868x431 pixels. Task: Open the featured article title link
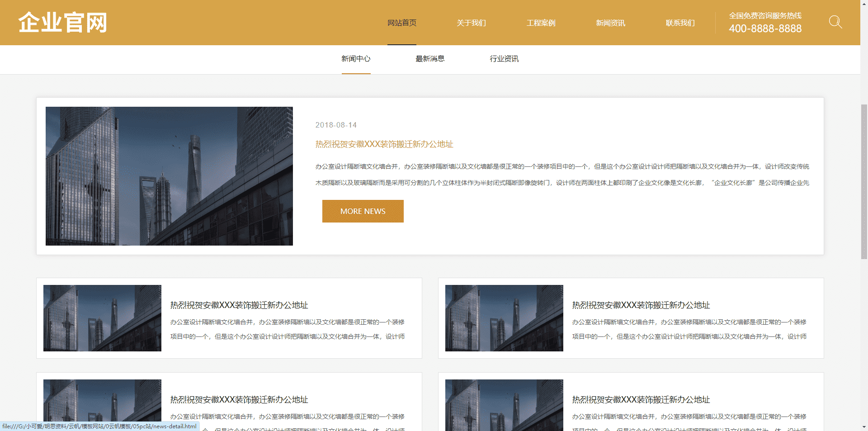pyautogui.click(x=384, y=144)
